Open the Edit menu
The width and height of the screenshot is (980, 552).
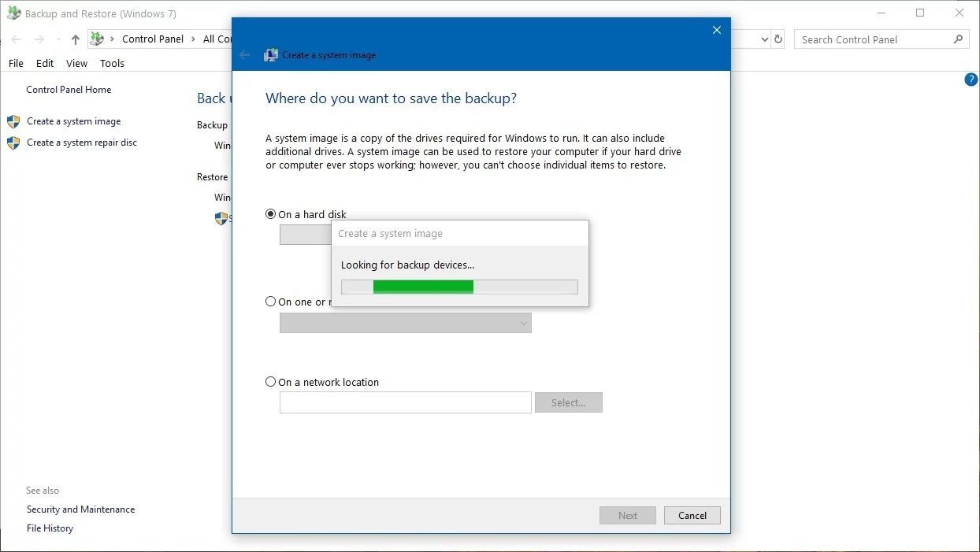coord(45,63)
